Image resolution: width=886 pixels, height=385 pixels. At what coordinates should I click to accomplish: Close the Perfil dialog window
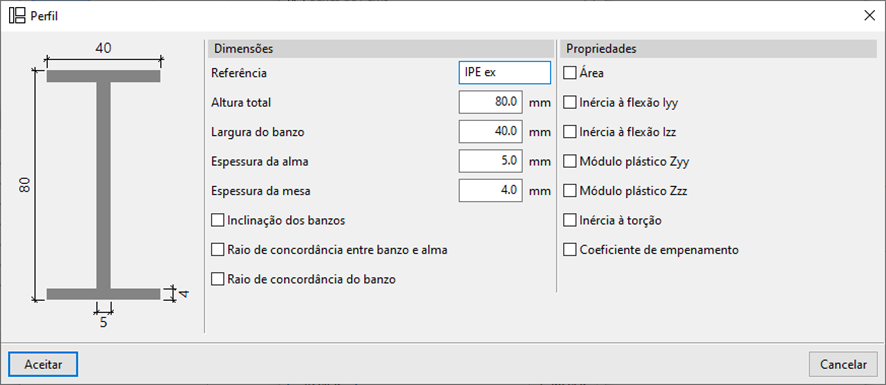click(x=870, y=15)
